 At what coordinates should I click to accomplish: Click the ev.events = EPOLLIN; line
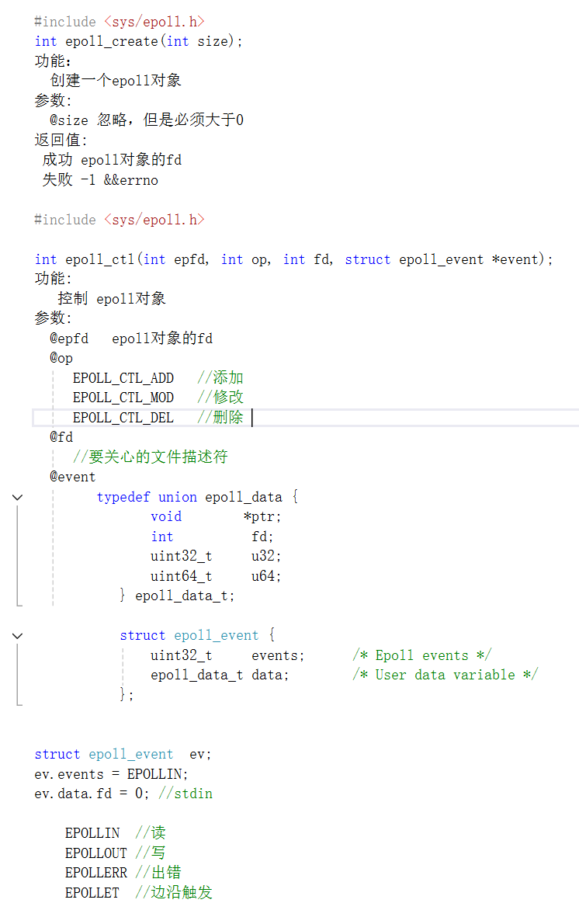pos(111,774)
